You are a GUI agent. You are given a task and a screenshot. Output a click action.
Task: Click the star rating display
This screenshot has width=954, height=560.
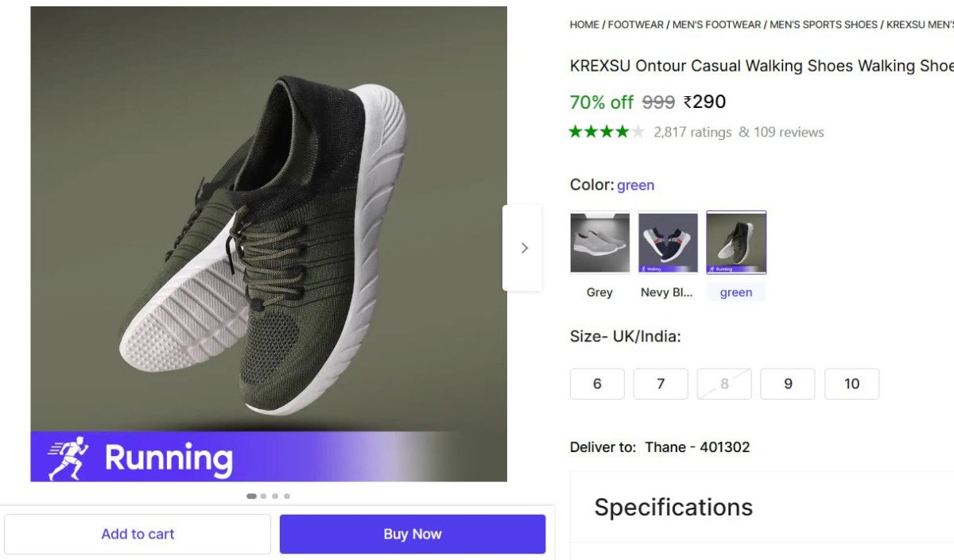point(606,132)
